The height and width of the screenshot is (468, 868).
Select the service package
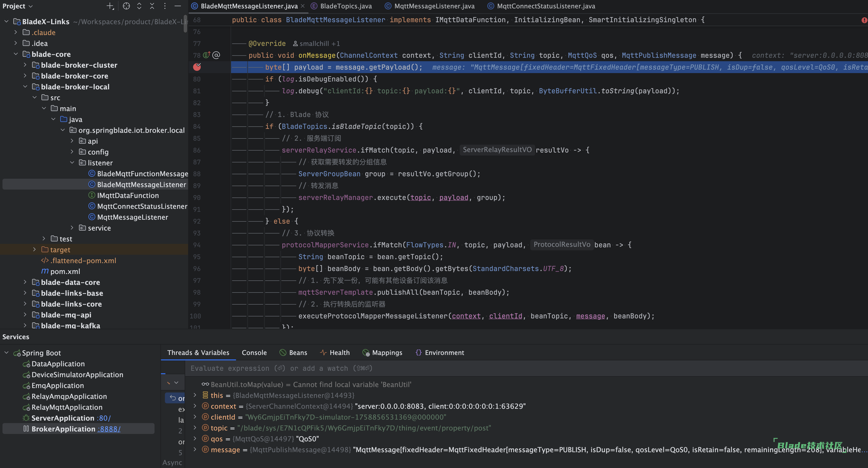pyautogui.click(x=95, y=228)
